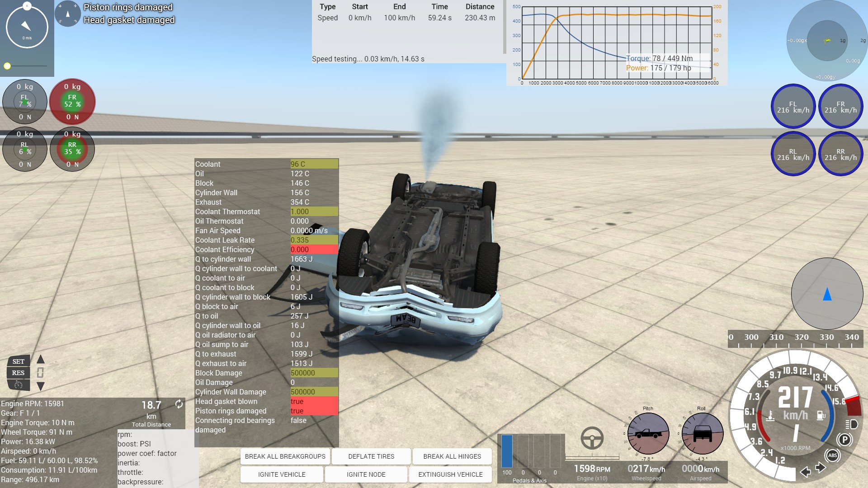The image size is (868, 488).
Task: Click IGNITE NODE button
Action: [x=366, y=474]
